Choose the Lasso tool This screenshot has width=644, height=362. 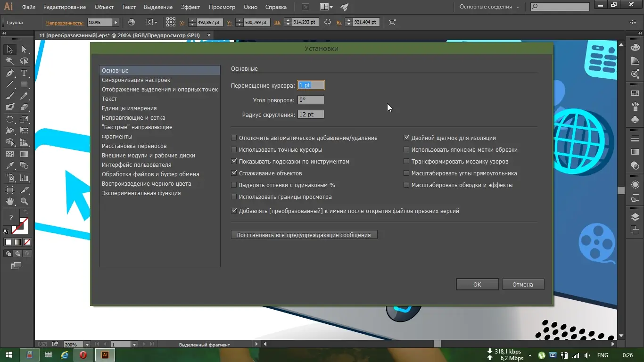24,61
